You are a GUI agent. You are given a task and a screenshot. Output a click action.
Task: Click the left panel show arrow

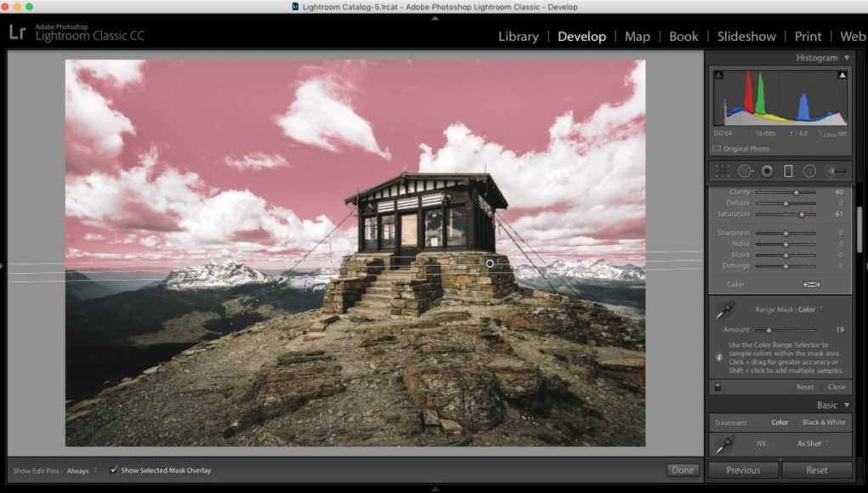coord(3,266)
